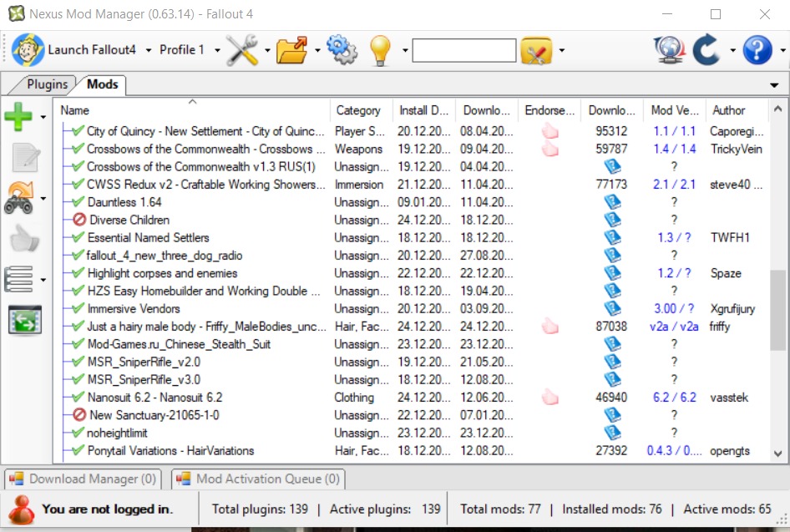Click the mod list scrollbar up arrow
The width and height of the screenshot is (790, 532).
click(778, 109)
